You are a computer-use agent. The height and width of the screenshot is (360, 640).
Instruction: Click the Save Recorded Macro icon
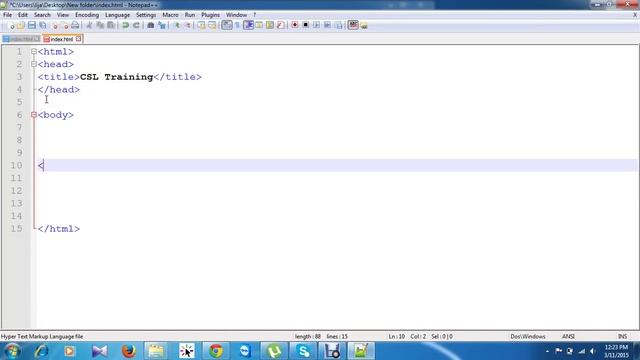[x=338, y=25]
